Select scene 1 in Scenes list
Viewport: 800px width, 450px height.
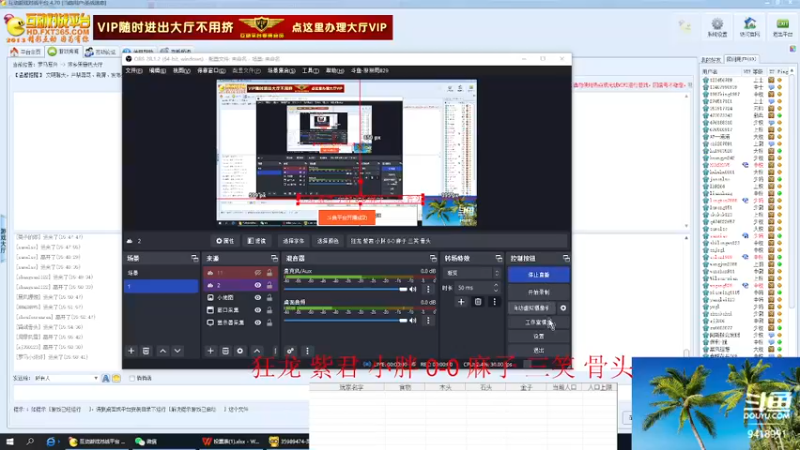pyautogui.click(x=161, y=286)
